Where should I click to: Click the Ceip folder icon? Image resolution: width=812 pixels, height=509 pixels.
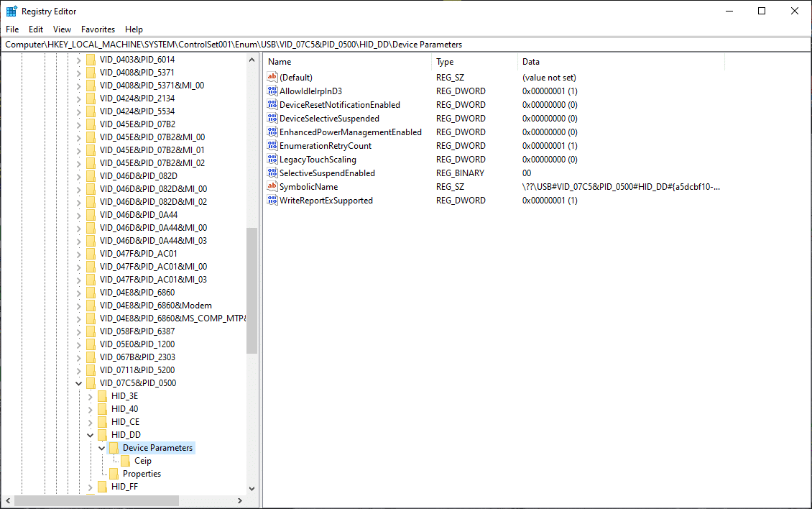click(x=126, y=461)
